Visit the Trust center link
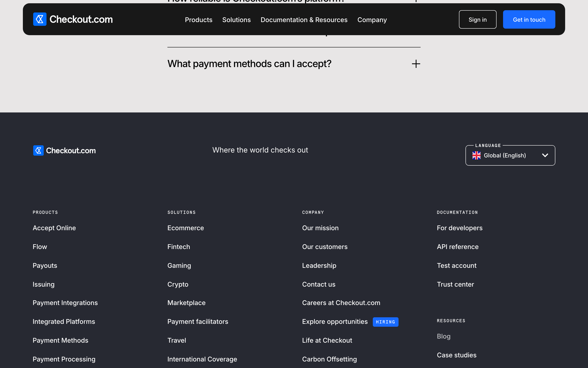Image resolution: width=588 pixels, height=368 pixels. (x=455, y=284)
